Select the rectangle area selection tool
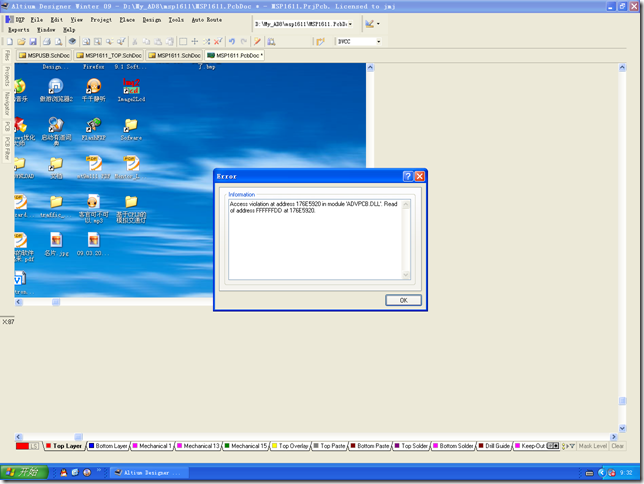 pos(183,41)
